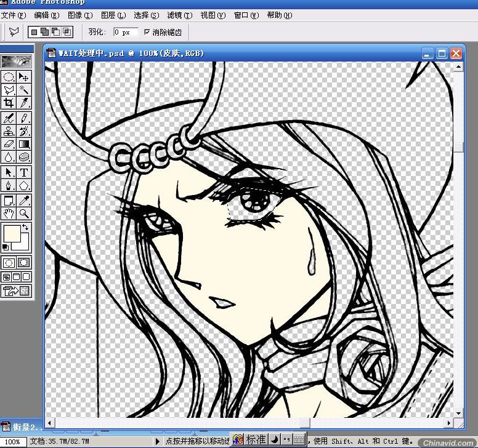The height and width of the screenshot is (448, 478).
Task: Click the 100% zoom field in status bar
Action: click(x=12, y=442)
